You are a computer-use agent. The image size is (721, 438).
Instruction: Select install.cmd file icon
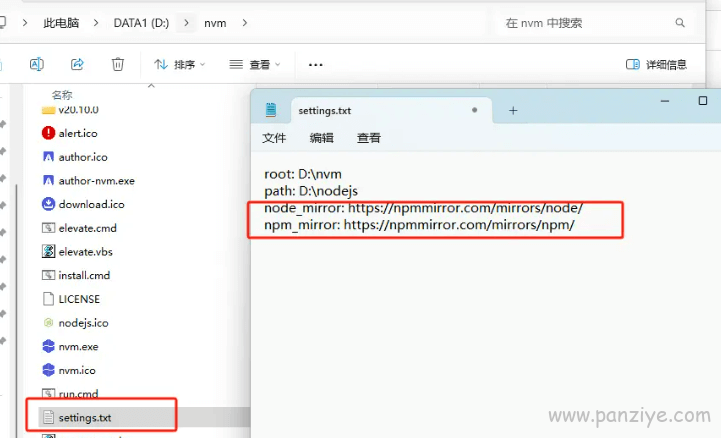pos(48,275)
